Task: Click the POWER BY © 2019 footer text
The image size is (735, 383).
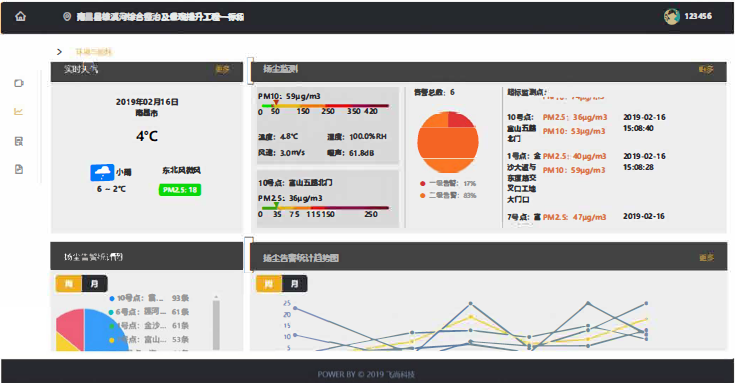Action: pyautogui.click(x=366, y=374)
